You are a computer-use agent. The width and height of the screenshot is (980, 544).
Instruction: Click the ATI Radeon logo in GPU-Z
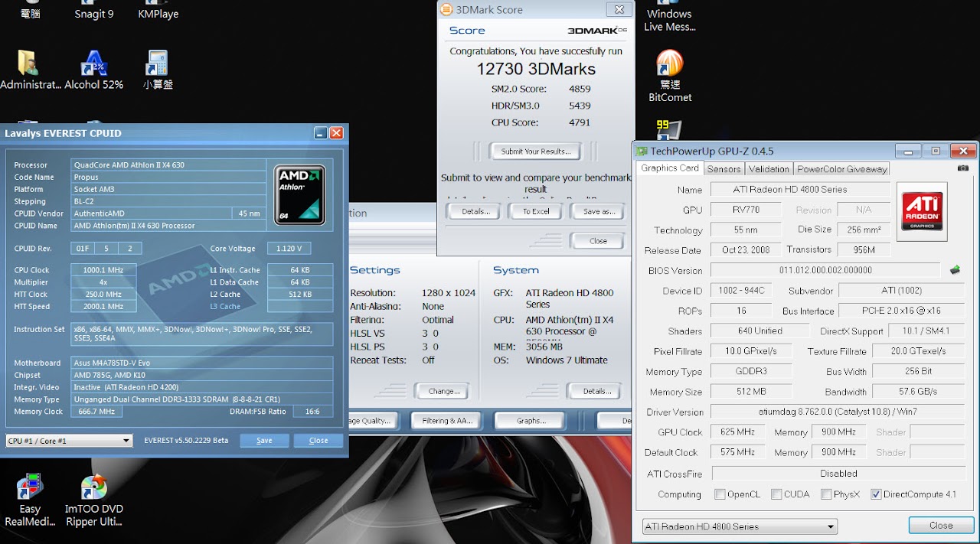click(x=922, y=211)
